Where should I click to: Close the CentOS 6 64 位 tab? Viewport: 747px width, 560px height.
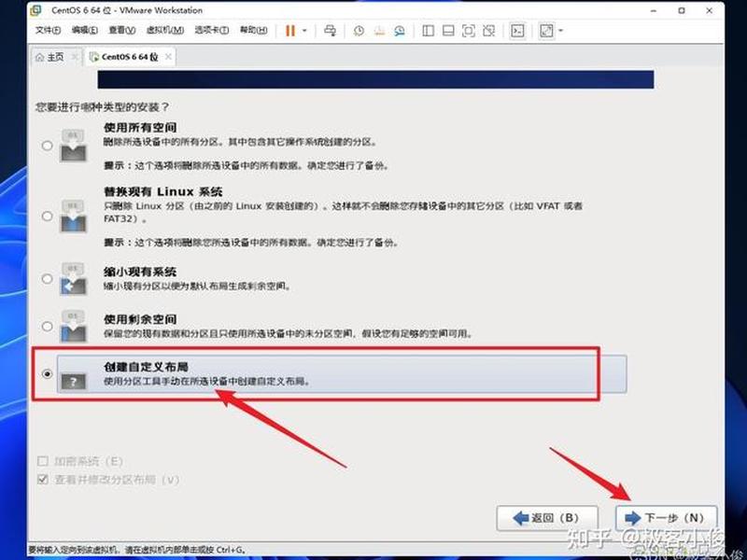point(168,57)
